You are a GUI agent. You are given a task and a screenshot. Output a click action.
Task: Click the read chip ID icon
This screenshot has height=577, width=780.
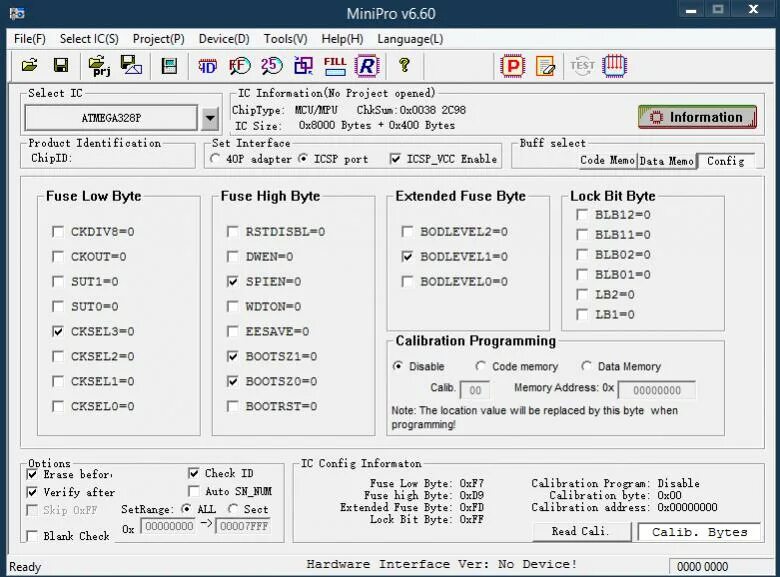pos(207,66)
